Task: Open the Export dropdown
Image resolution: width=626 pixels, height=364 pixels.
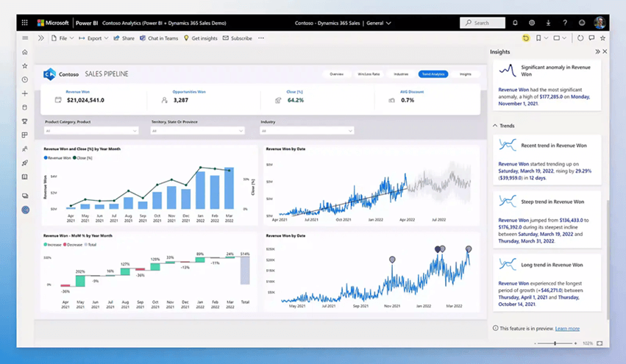Action: [x=94, y=38]
